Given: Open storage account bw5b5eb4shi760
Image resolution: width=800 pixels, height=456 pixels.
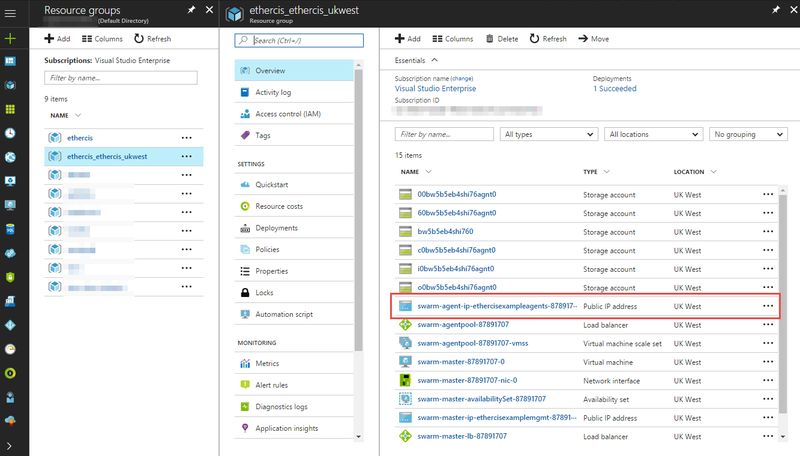Looking at the screenshot, I should point(445,232).
